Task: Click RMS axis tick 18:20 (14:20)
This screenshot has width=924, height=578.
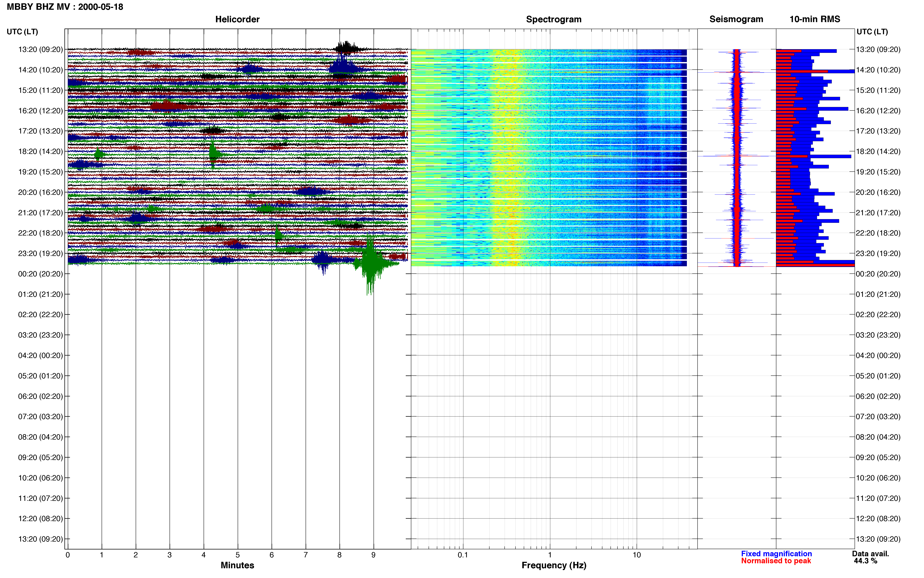Action: [878, 151]
